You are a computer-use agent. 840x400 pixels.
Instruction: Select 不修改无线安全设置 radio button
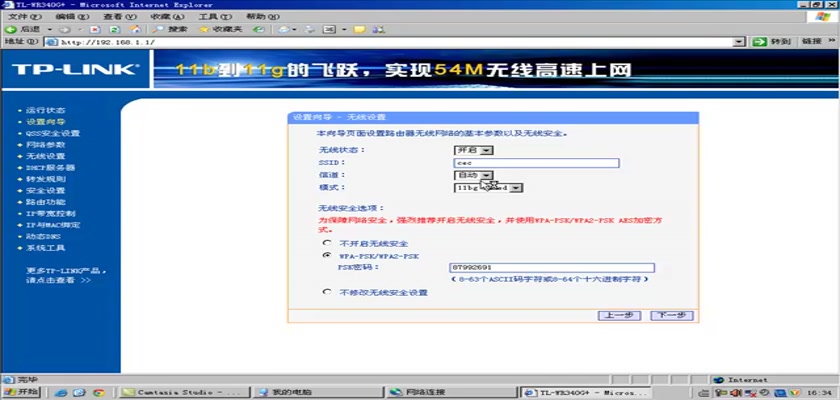coord(326,292)
